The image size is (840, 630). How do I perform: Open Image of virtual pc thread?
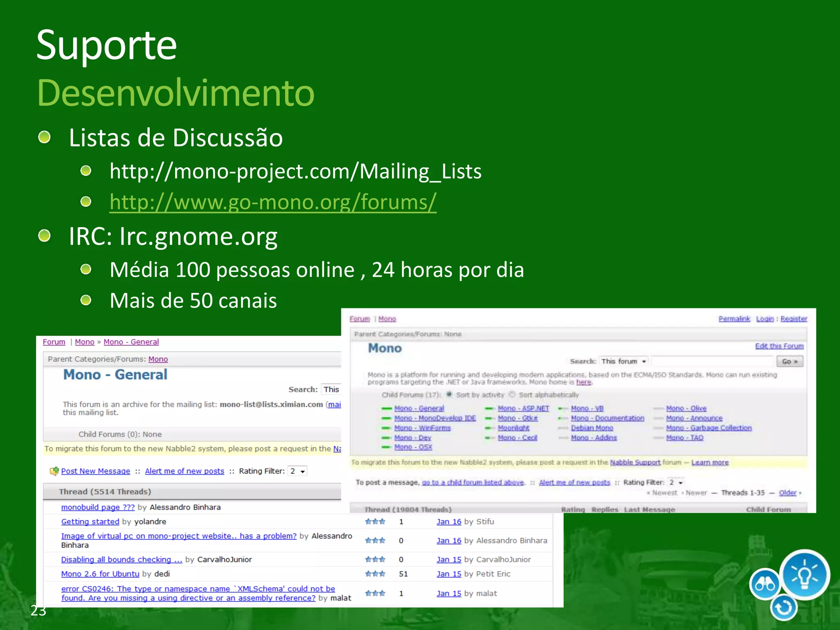pyautogui.click(x=178, y=536)
